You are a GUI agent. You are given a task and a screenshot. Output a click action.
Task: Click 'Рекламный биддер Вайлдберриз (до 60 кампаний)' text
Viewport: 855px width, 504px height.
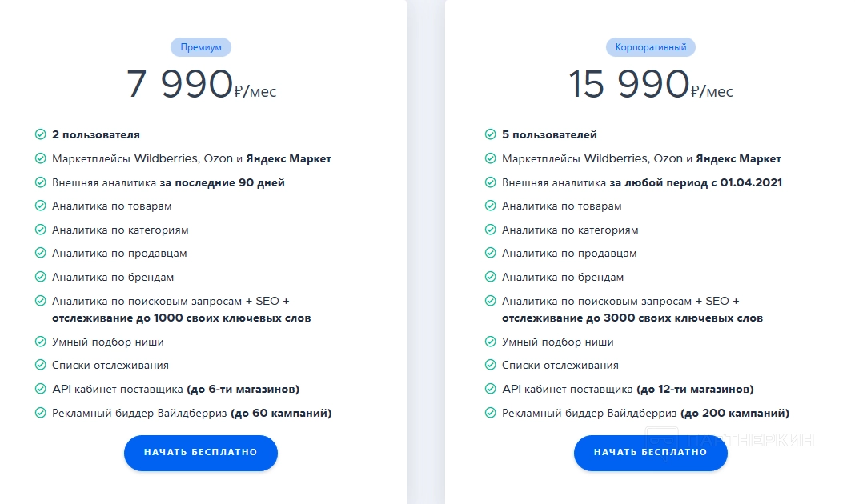[x=192, y=414]
